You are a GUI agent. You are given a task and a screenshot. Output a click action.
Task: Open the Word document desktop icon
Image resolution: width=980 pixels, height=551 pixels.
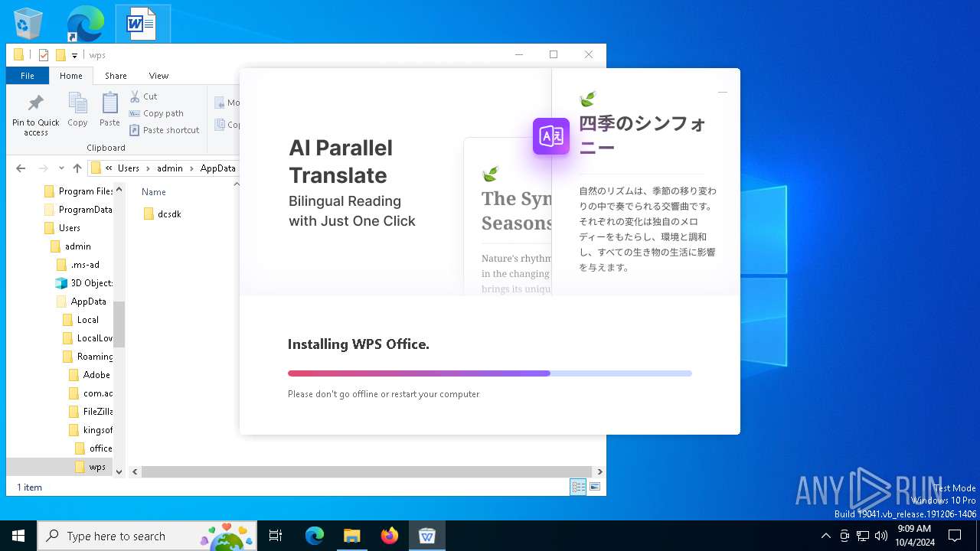142,24
